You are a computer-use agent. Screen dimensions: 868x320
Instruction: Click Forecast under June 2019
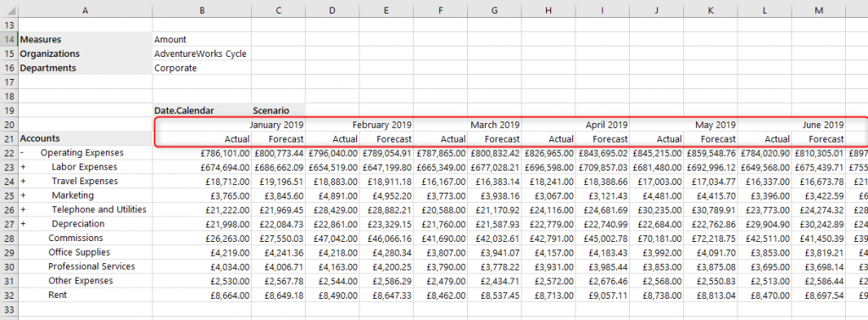[x=819, y=138]
